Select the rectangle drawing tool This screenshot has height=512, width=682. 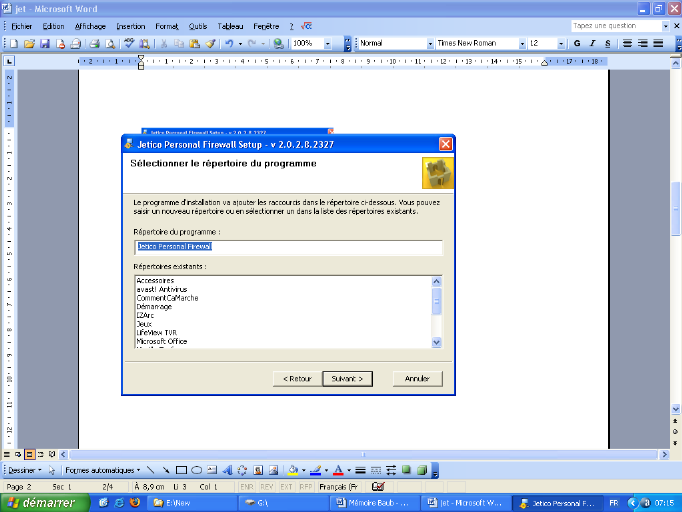click(x=181, y=470)
